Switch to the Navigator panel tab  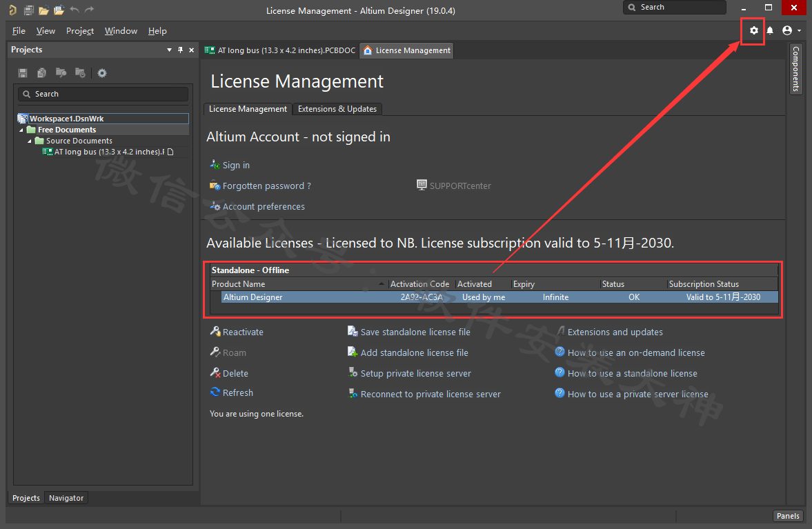coord(66,498)
